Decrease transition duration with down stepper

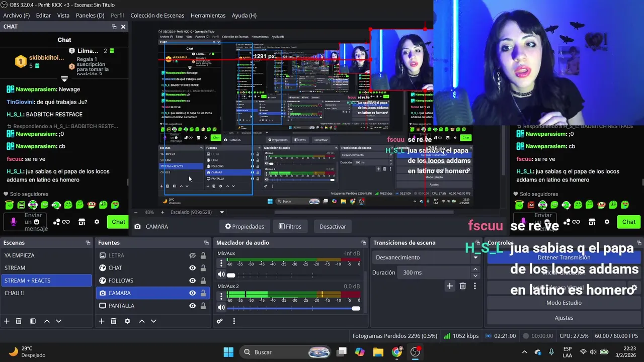pyautogui.click(x=475, y=276)
